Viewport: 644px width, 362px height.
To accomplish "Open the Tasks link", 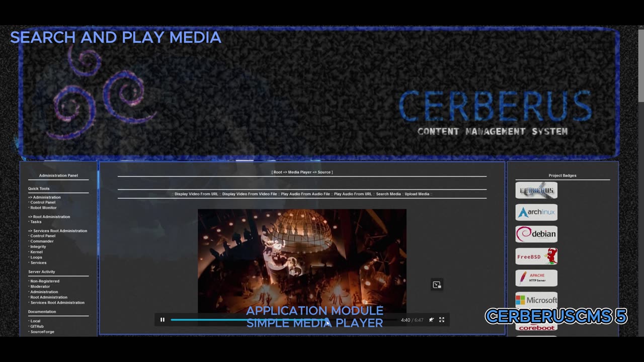I will click(36, 222).
